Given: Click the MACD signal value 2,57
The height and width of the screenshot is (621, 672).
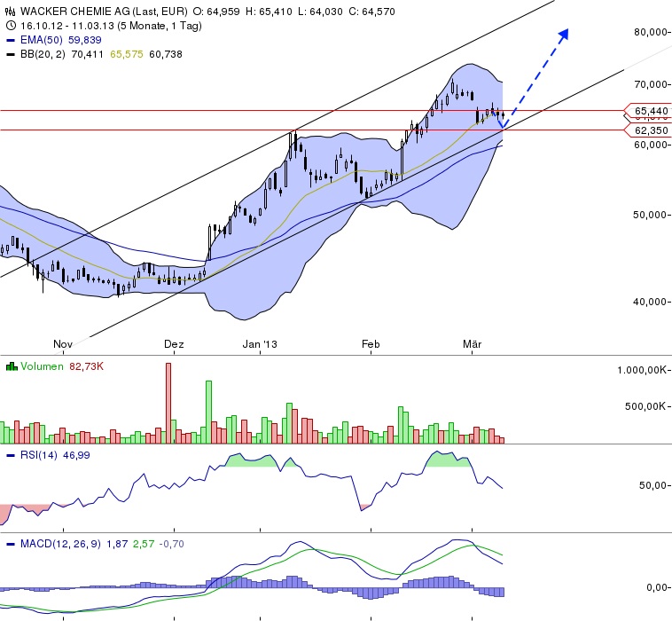Looking at the screenshot, I should 144,544.
